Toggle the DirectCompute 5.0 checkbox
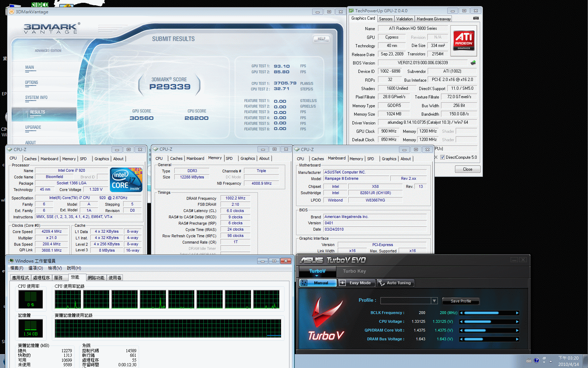This screenshot has width=588, height=368. tap(442, 157)
